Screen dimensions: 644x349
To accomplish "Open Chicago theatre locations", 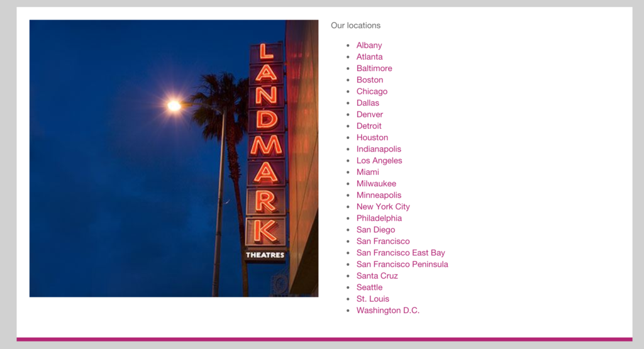I will (x=372, y=91).
